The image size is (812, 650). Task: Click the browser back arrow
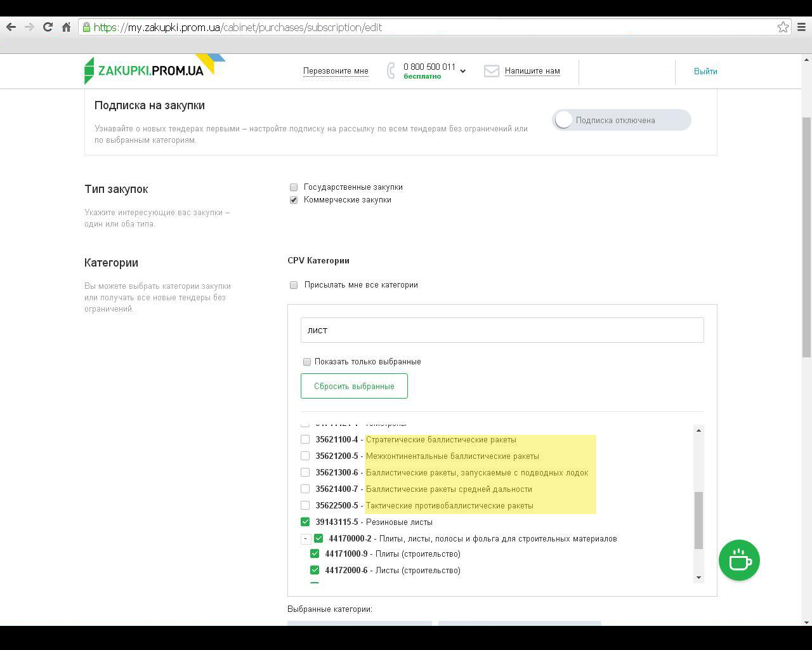pyautogui.click(x=11, y=27)
